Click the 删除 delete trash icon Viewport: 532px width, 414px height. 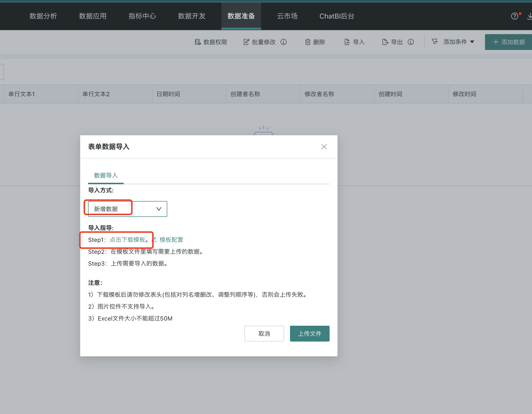pos(308,42)
